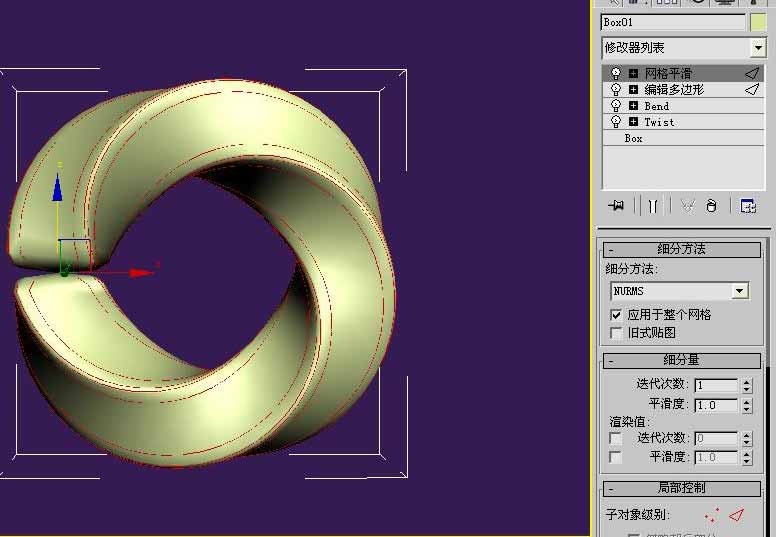Enable the 旧式贴图 checkbox
The width and height of the screenshot is (776, 537).
[x=616, y=333]
